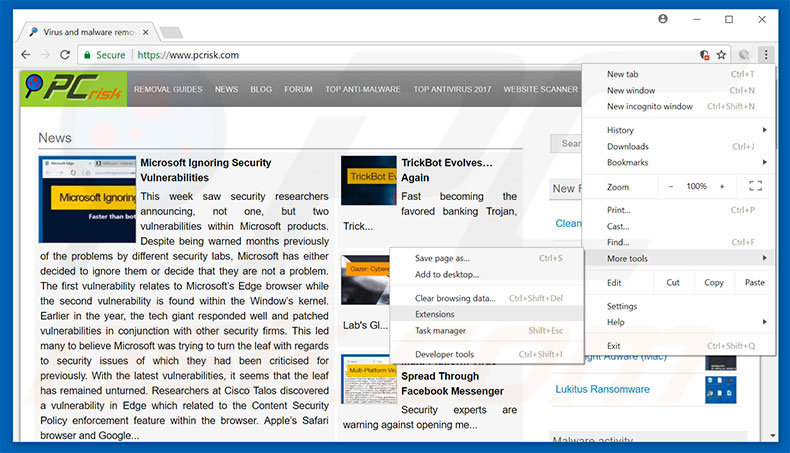Click the site Search field
The image size is (790, 453).
coord(566,144)
